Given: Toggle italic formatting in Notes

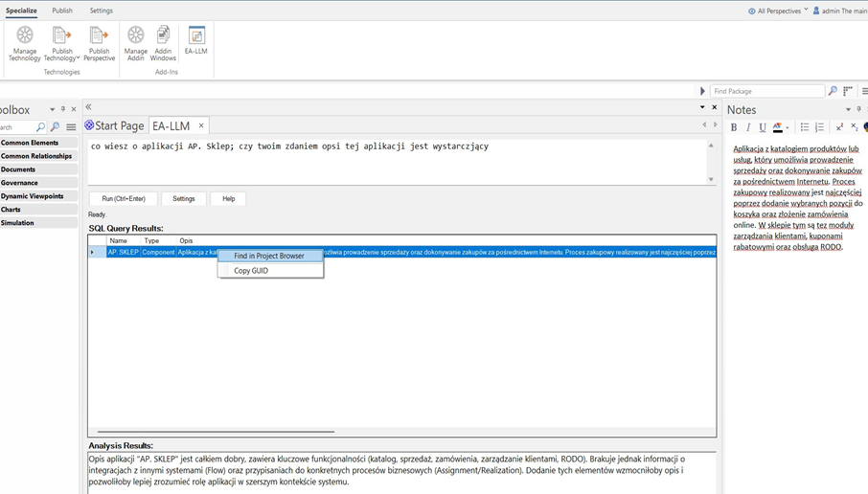Looking at the screenshot, I should (x=748, y=127).
